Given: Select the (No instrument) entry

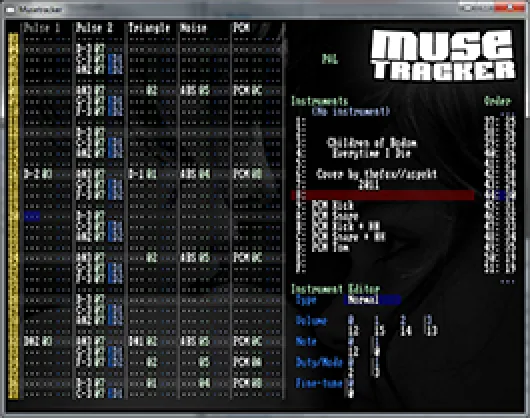Looking at the screenshot, I should [351, 111].
